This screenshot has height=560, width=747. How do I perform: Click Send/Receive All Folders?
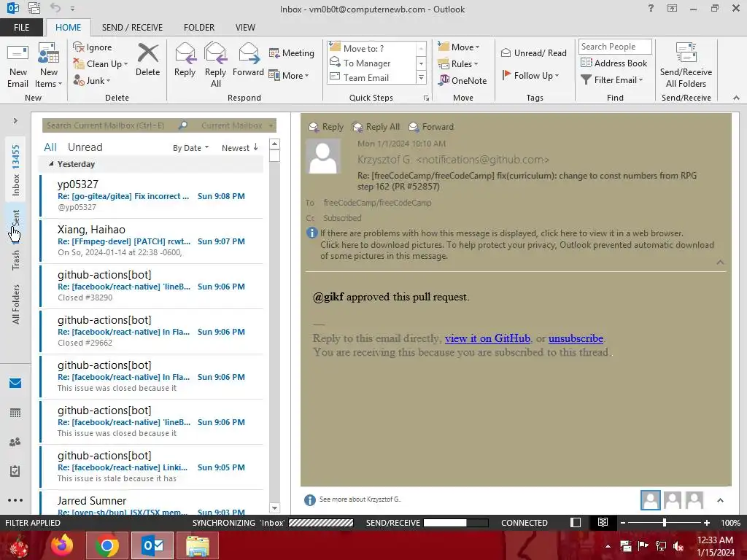686,65
